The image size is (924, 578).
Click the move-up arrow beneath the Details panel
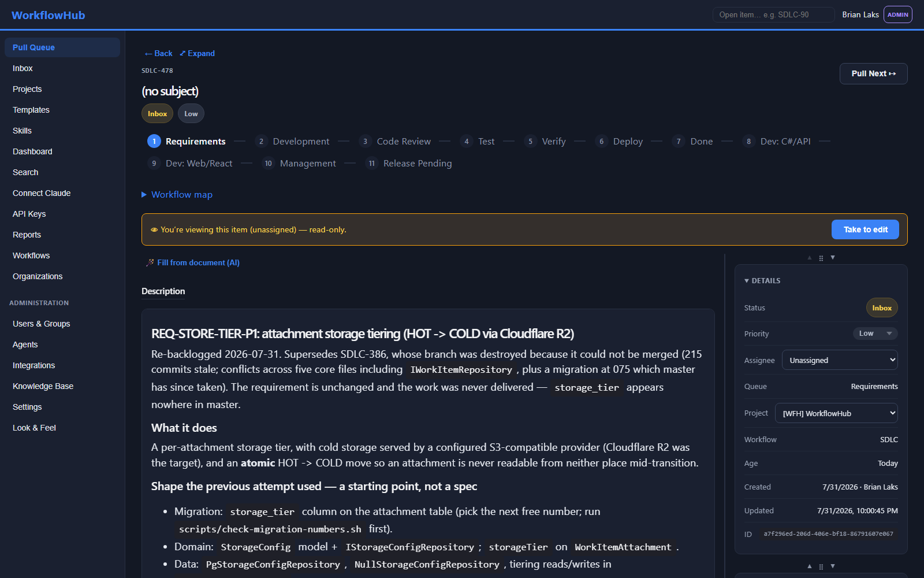point(810,566)
